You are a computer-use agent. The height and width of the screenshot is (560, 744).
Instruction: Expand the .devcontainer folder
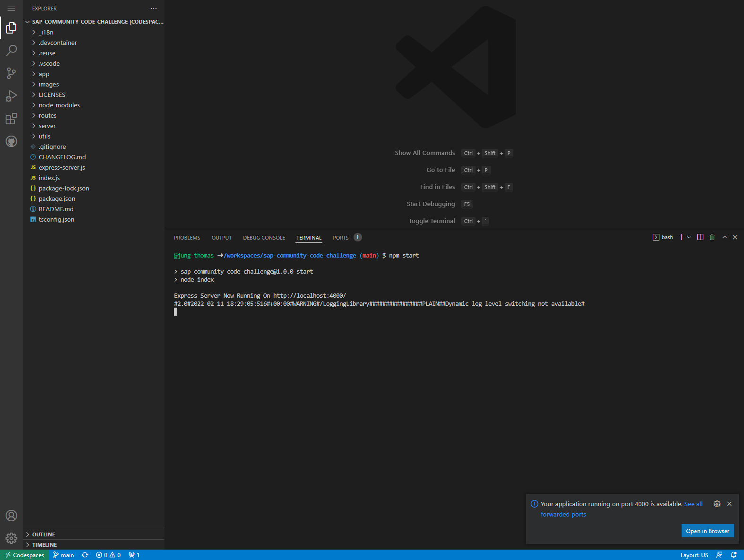pos(94,43)
